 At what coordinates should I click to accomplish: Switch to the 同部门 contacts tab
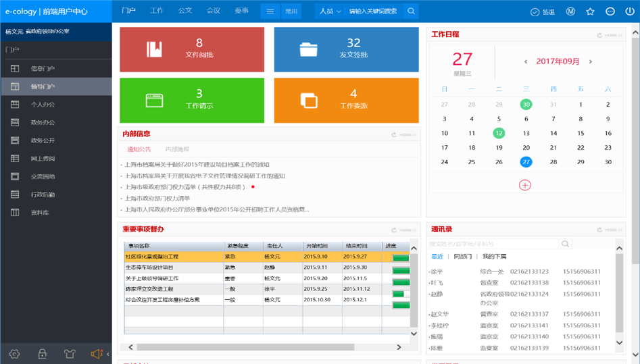point(463,257)
